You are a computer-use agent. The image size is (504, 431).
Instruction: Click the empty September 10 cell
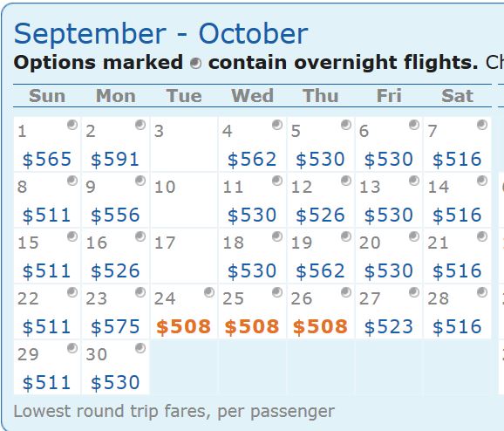[x=184, y=200]
